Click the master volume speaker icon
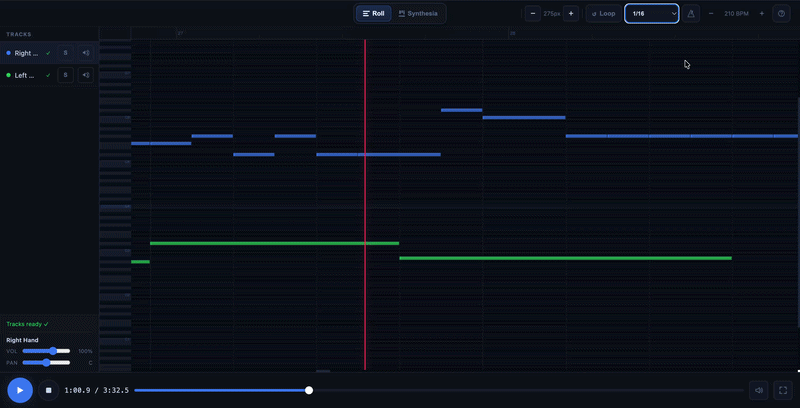The height and width of the screenshot is (408, 800). coord(759,390)
